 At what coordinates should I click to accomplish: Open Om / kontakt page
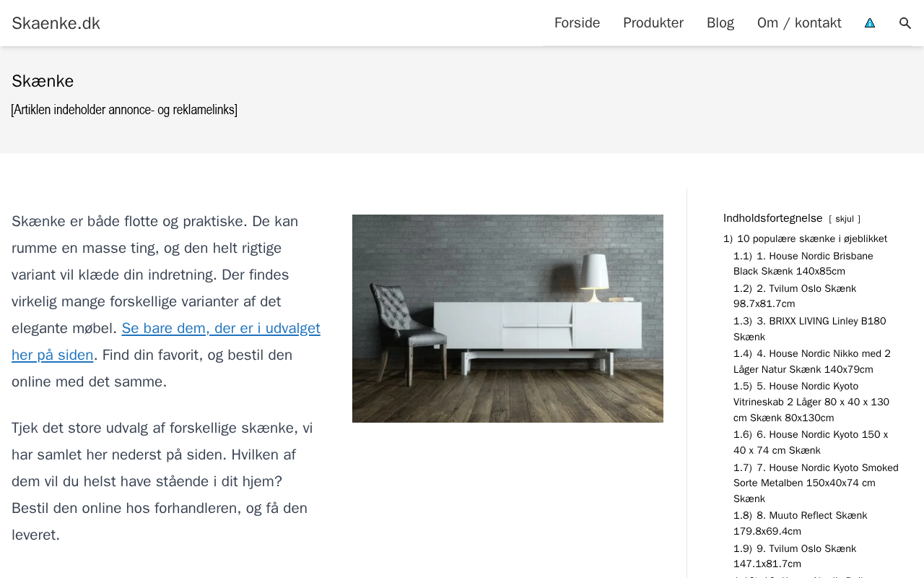(799, 23)
